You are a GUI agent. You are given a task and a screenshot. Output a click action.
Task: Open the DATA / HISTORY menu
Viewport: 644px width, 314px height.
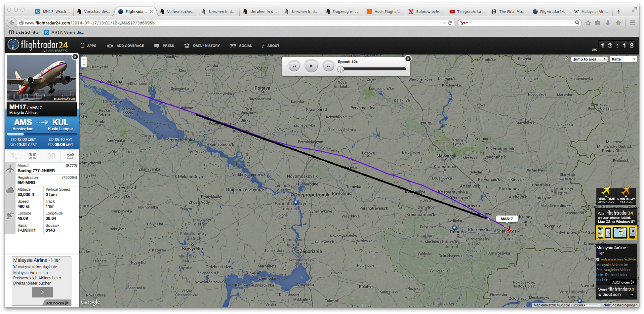coord(202,46)
